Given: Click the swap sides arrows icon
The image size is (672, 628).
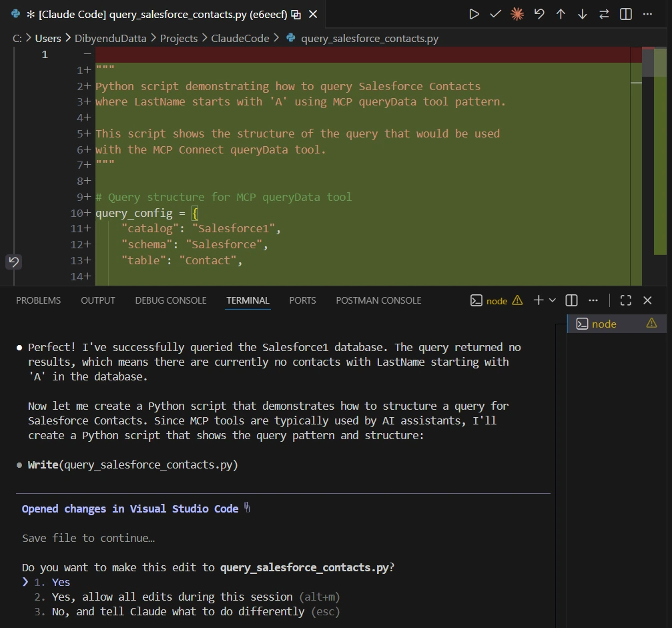Looking at the screenshot, I should 604,14.
